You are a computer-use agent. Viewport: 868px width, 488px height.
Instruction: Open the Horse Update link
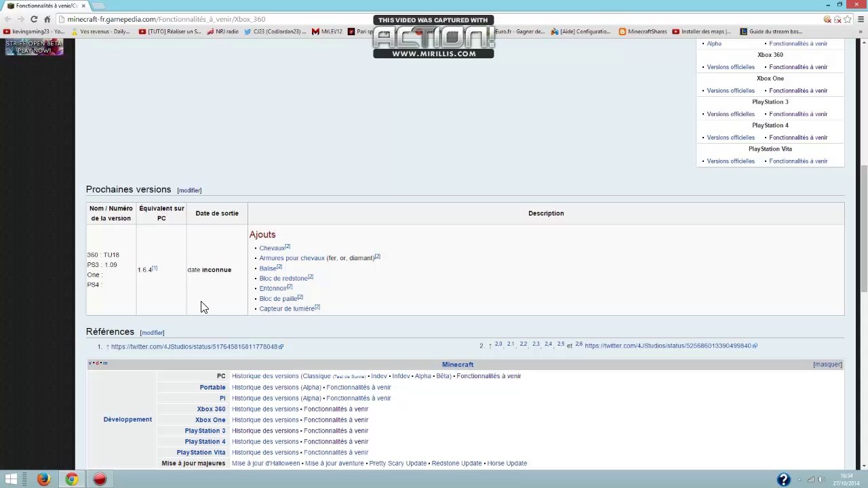[507, 464]
